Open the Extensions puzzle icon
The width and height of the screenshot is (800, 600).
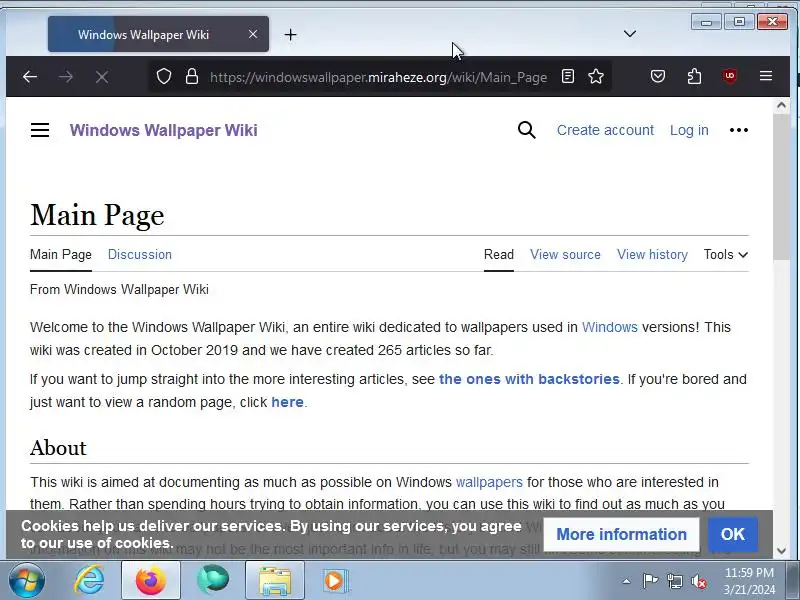click(x=694, y=77)
